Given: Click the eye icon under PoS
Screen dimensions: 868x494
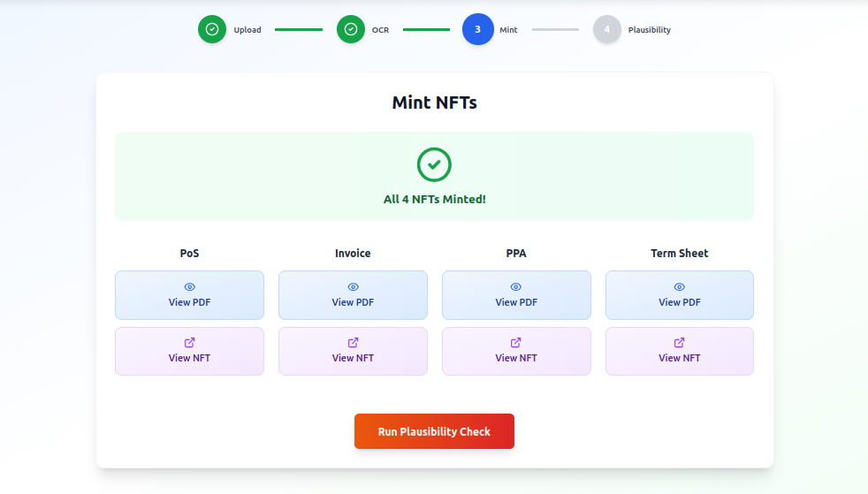Looking at the screenshot, I should [x=189, y=287].
